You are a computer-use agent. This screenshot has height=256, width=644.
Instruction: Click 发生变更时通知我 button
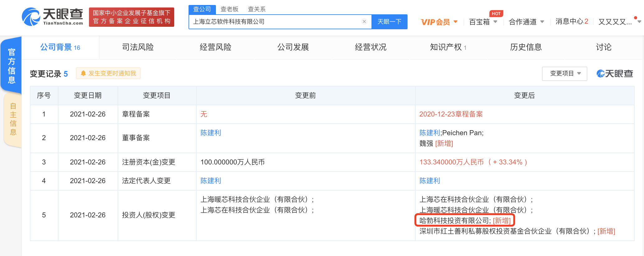[108, 73]
